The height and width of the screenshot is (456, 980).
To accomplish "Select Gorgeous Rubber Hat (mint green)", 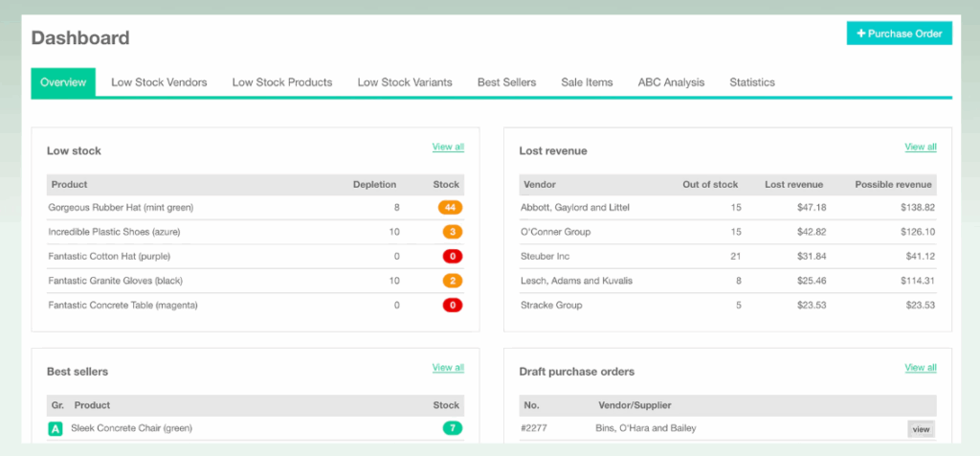I will (x=121, y=208).
